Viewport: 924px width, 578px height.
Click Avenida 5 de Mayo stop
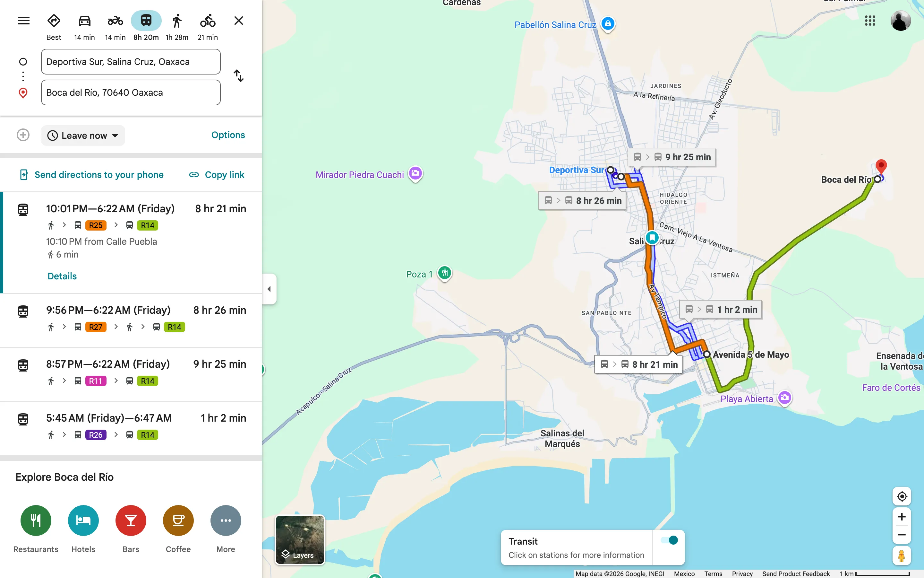(x=707, y=355)
